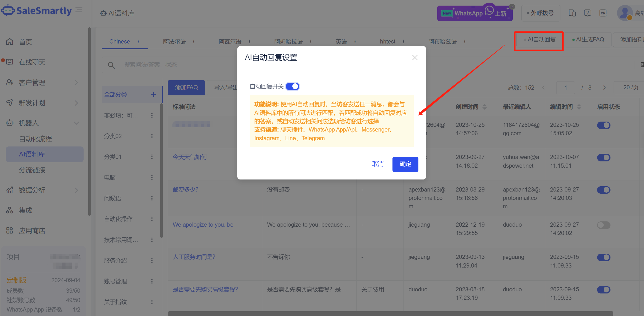This screenshot has width=644, height=316.
Task: Enable the 'We apologize to you' FAQ switch
Action: click(604, 225)
